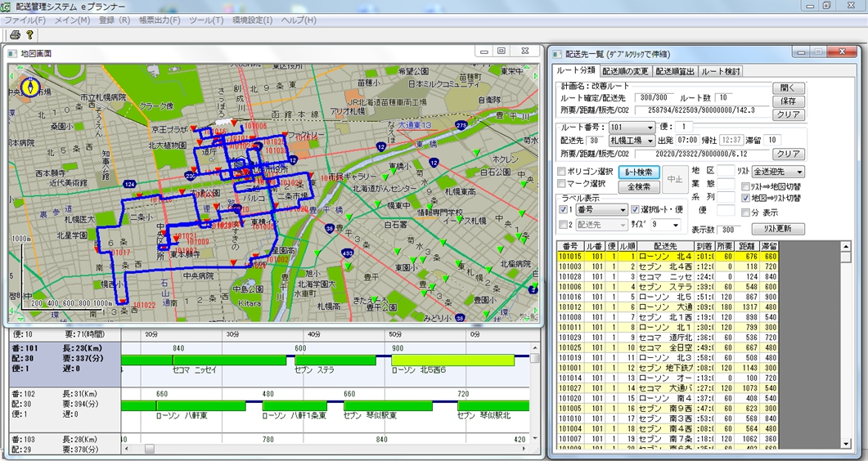Click the 出発 07:00 time field

pyautogui.click(x=687, y=141)
